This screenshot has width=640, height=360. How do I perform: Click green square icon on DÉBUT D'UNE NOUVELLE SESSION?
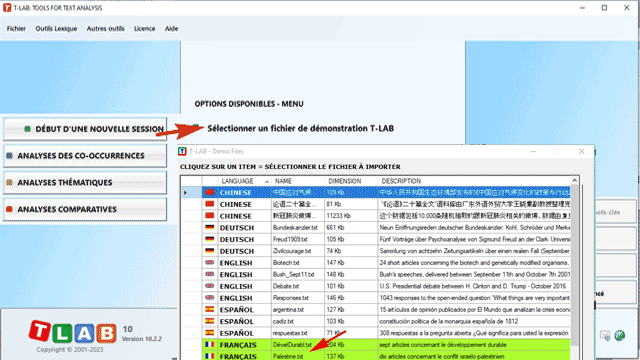pos(27,129)
